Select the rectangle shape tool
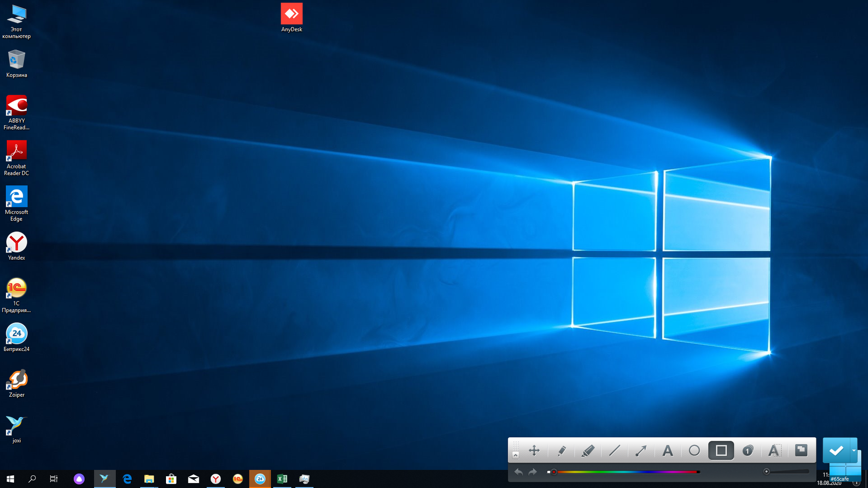 [721, 450]
